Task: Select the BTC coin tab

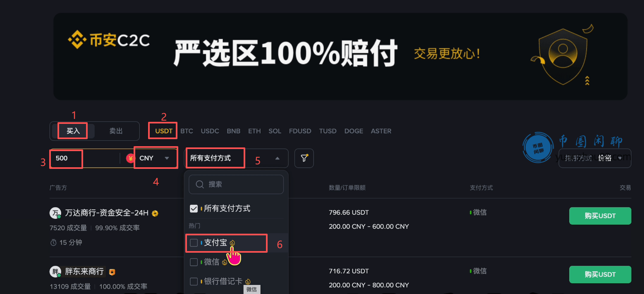Action: tap(187, 131)
